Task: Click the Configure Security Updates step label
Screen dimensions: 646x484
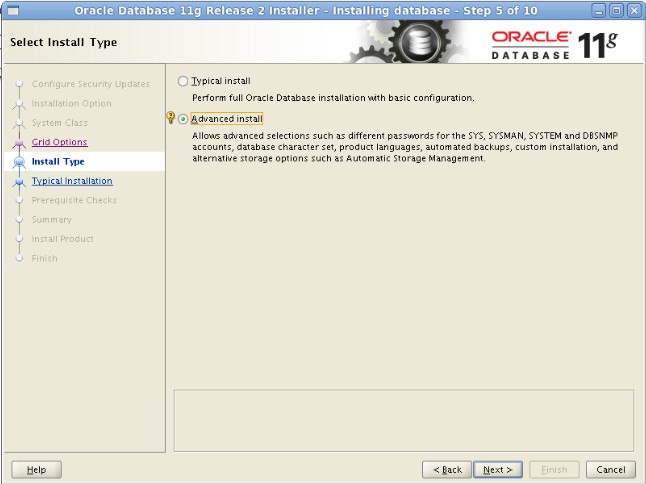Action: pos(91,84)
